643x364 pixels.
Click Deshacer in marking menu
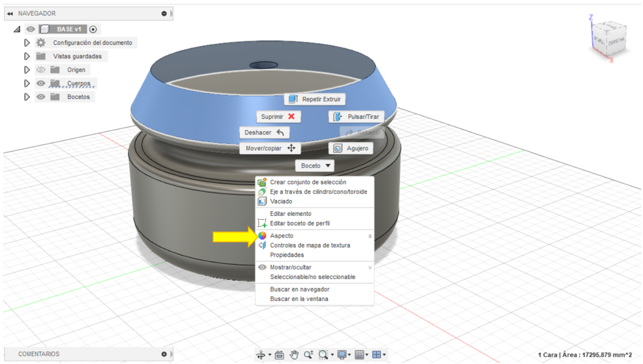pyautogui.click(x=265, y=132)
